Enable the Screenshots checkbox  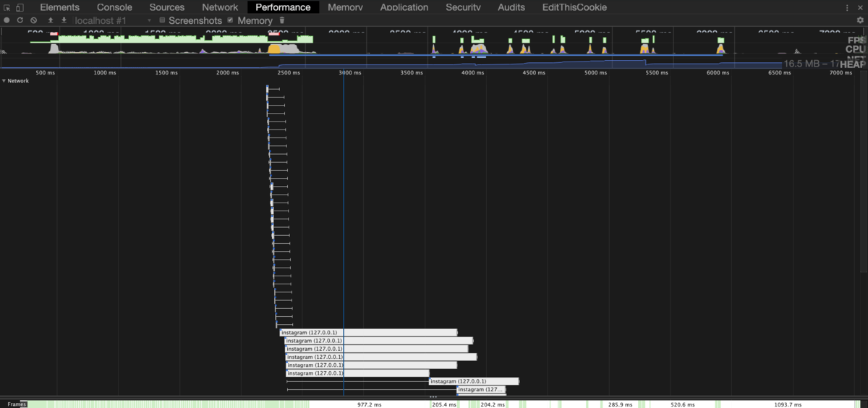tap(162, 20)
